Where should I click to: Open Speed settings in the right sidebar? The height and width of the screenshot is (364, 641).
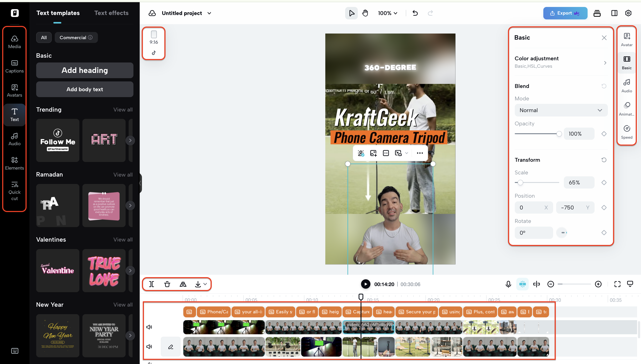(x=626, y=131)
